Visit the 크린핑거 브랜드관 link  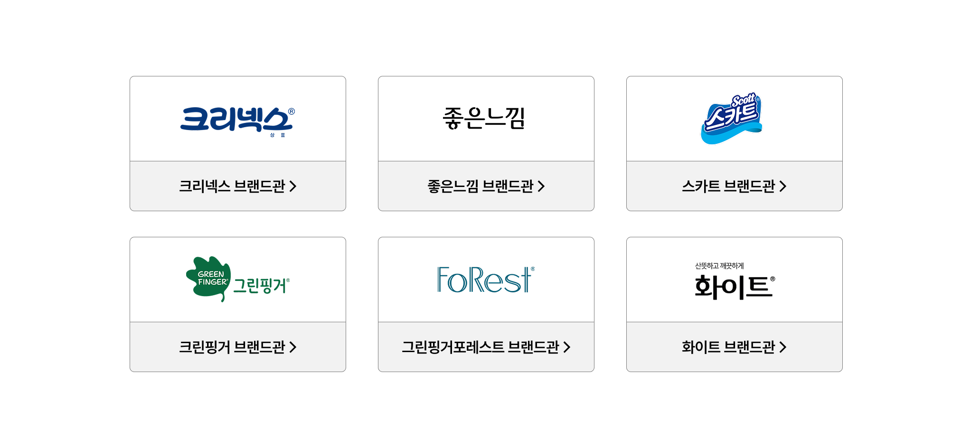point(232,347)
